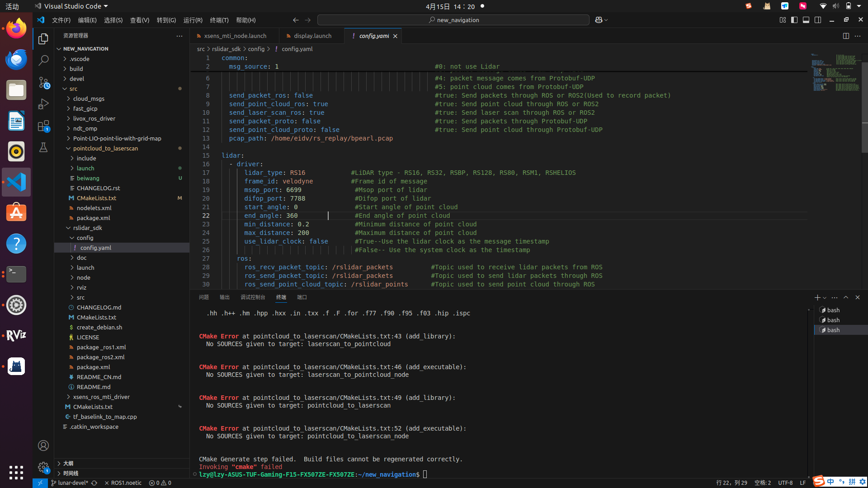Expand the xsens_ros_mti_driver folder
The image size is (868, 488).
[x=101, y=397]
